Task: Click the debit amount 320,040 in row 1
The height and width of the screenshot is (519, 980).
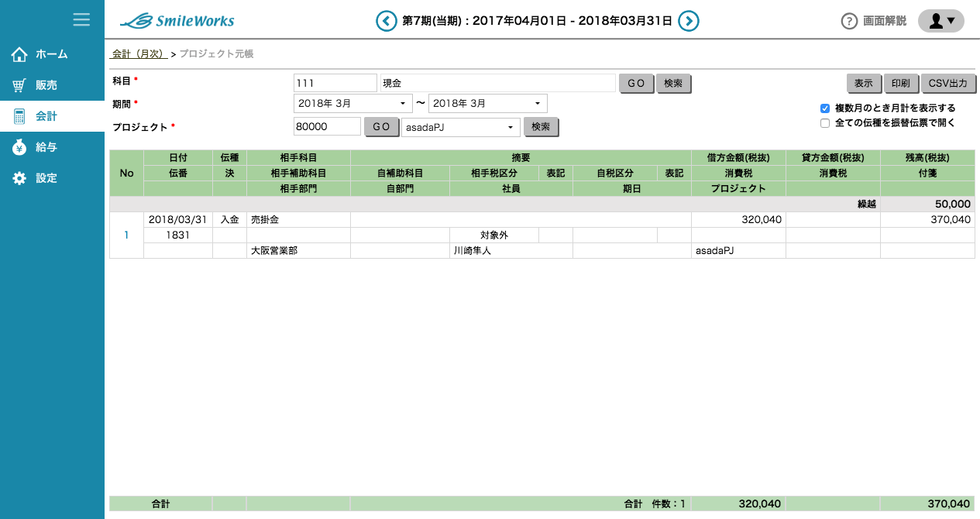Action: coord(738,220)
